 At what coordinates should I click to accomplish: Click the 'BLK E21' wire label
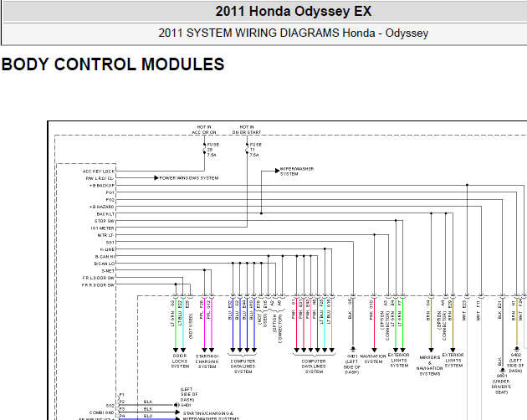499,310
